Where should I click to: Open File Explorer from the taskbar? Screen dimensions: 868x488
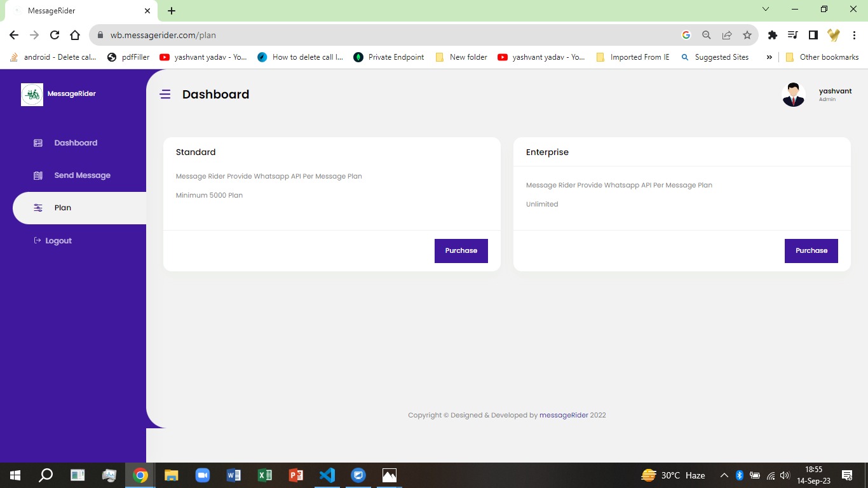coord(172,475)
